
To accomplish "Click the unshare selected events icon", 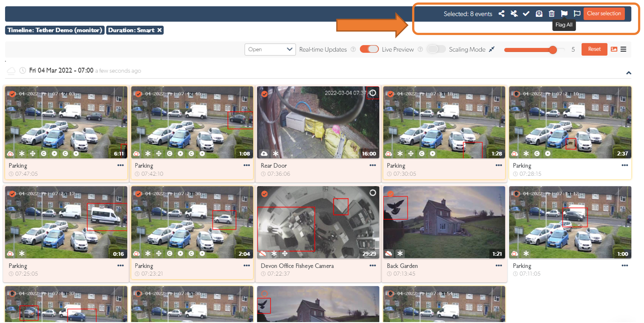I will point(514,14).
